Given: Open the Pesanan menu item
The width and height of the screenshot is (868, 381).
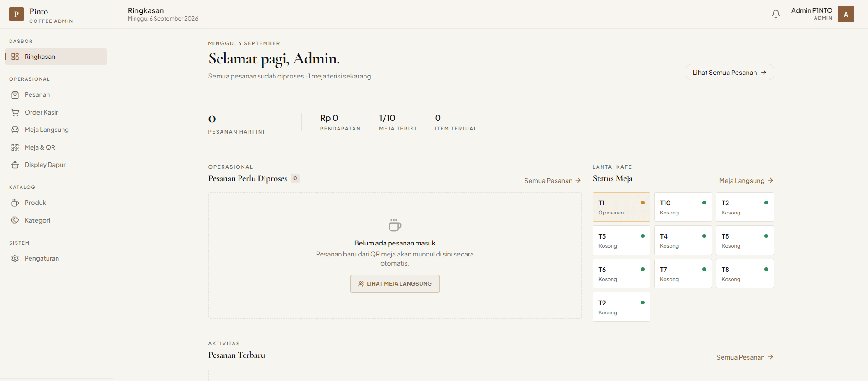Looking at the screenshot, I should tap(56, 94).
